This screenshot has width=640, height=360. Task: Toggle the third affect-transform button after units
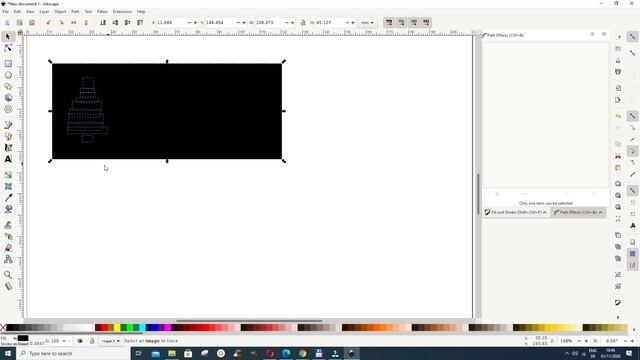pos(414,22)
